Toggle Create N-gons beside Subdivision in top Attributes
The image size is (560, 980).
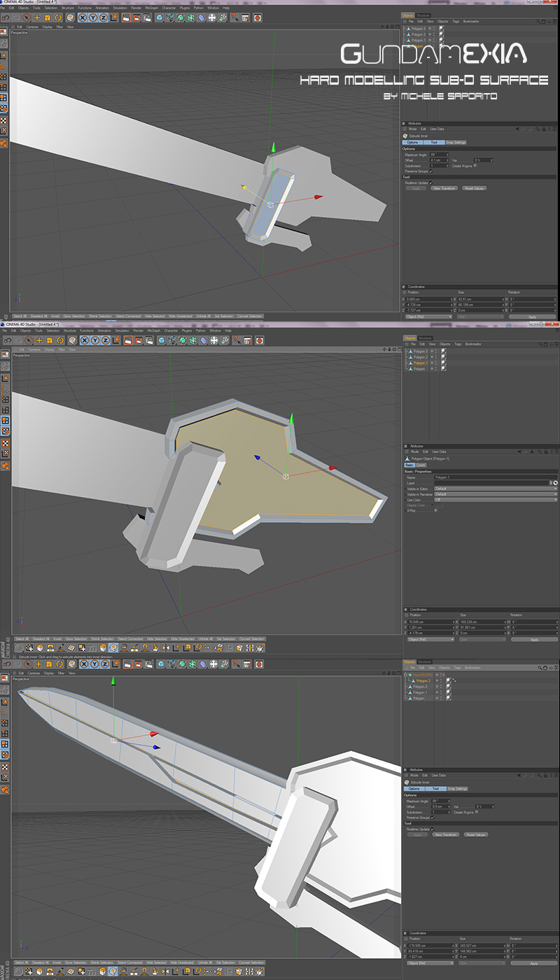point(475,166)
